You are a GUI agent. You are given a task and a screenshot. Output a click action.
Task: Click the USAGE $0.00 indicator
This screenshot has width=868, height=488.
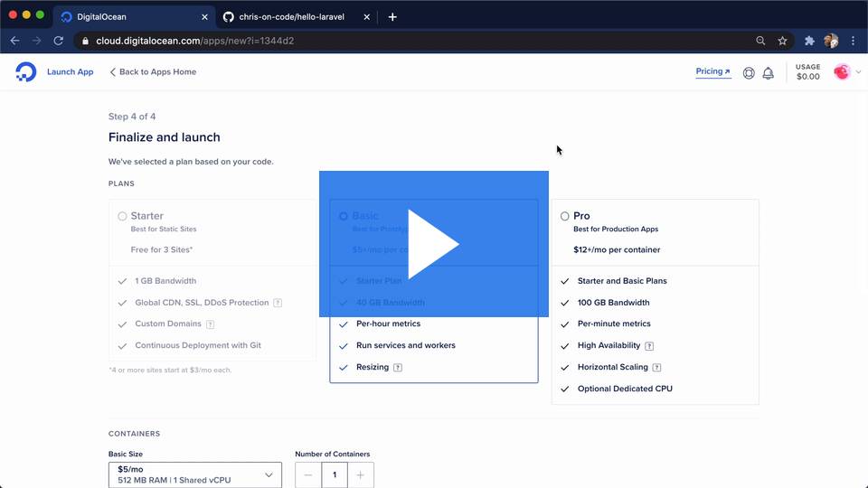[807, 72]
